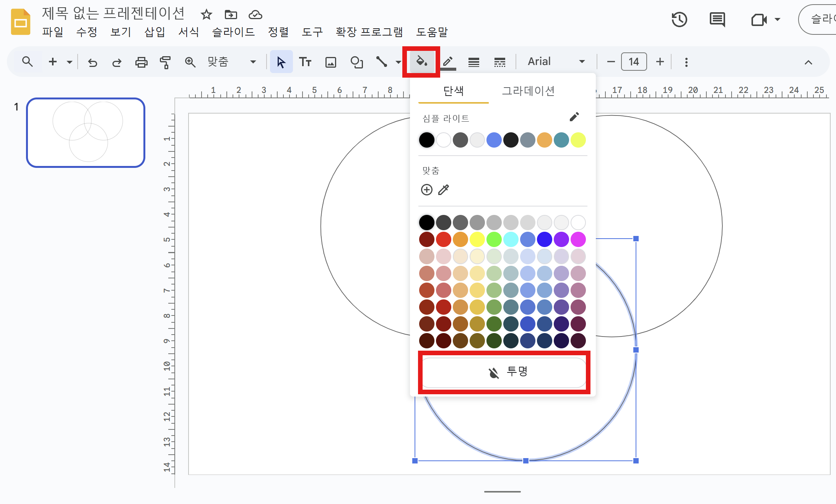Toggle the fill color paint bucket
This screenshot has height=504, width=836.
pos(421,62)
